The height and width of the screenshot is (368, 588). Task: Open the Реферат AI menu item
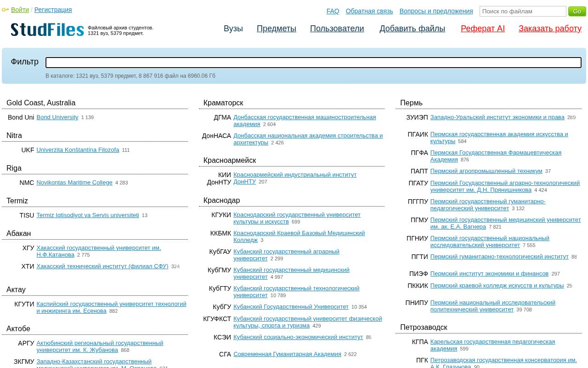(483, 29)
